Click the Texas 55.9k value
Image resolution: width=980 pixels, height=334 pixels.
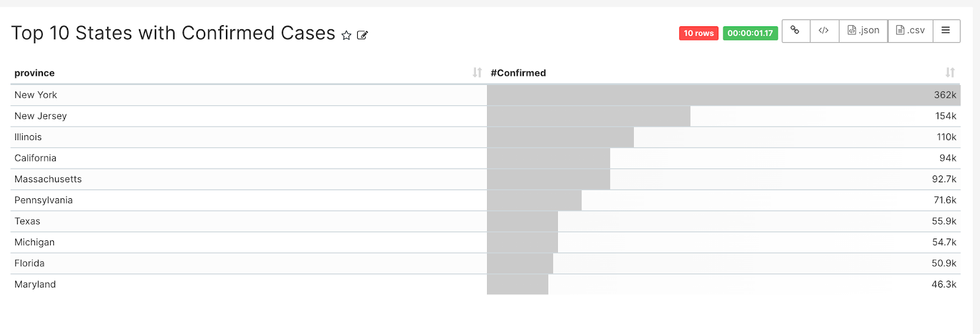click(944, 221)
